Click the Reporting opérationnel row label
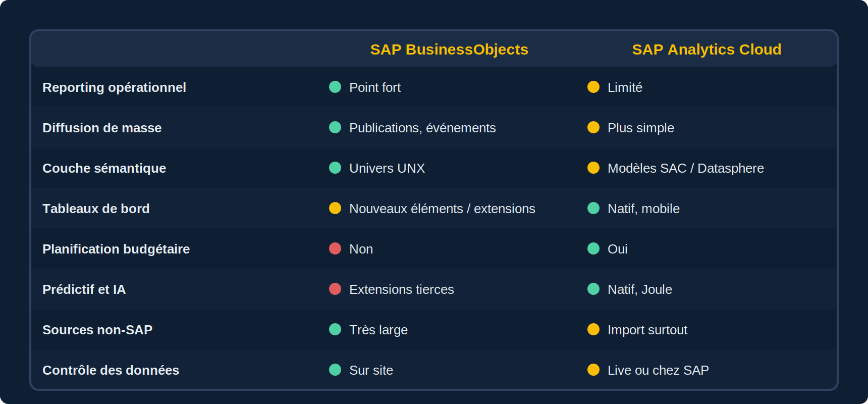The image size is (868, 404). click(x=114, y=87)
